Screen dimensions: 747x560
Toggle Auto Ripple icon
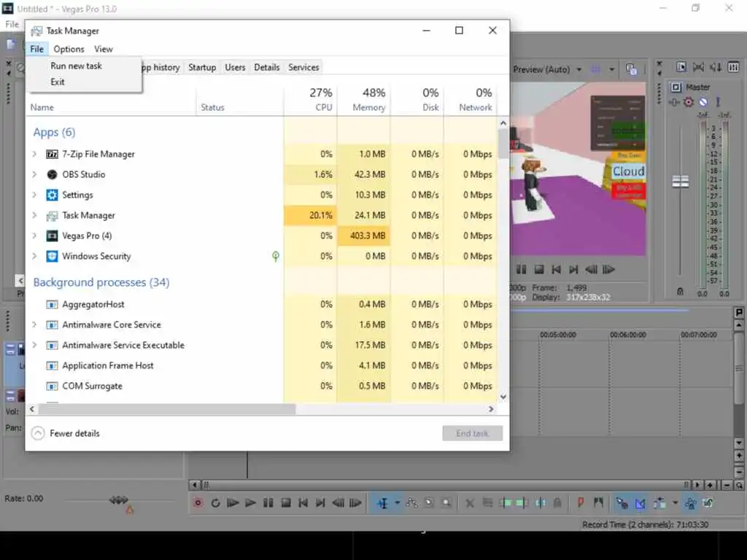(x=659, y=503)
